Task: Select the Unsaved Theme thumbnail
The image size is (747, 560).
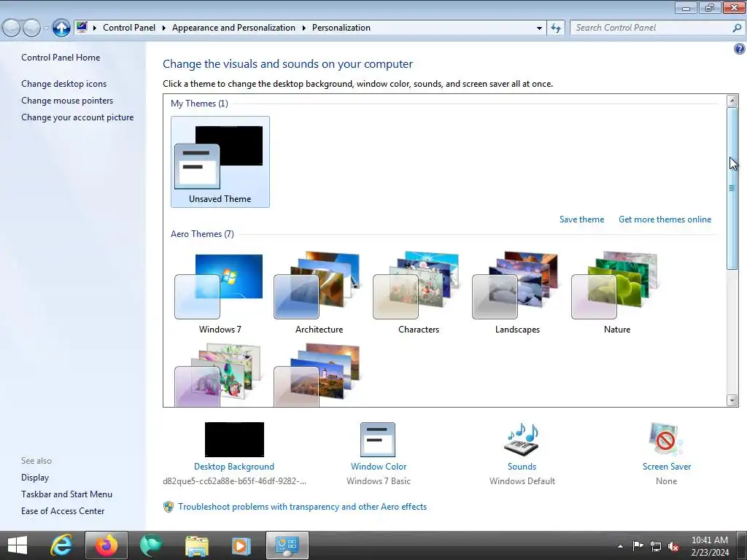Action: (220, 162)
